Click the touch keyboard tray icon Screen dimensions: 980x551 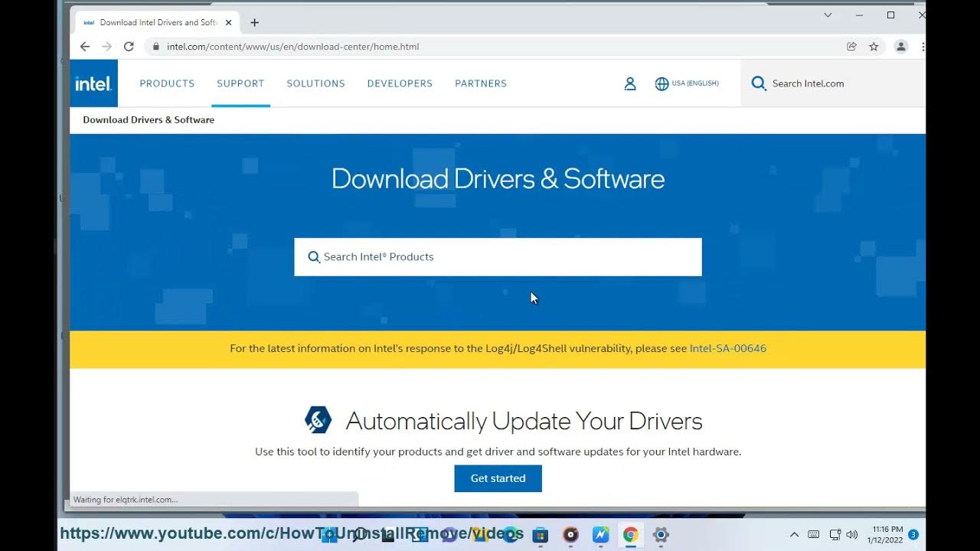pyautogui.click(x=814, y=535)
